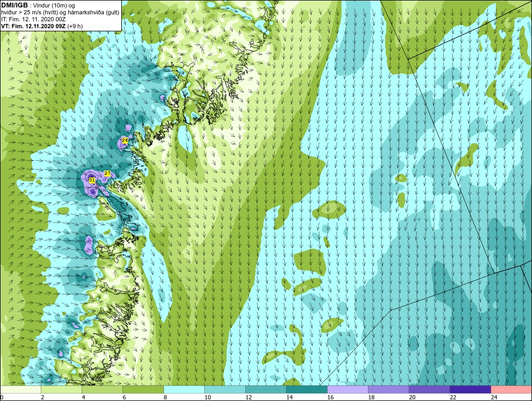The height and width of the screenshot is (401, 532).
Task: Pick the palest 0–2 m/s legend swatch
Action: 20,389
